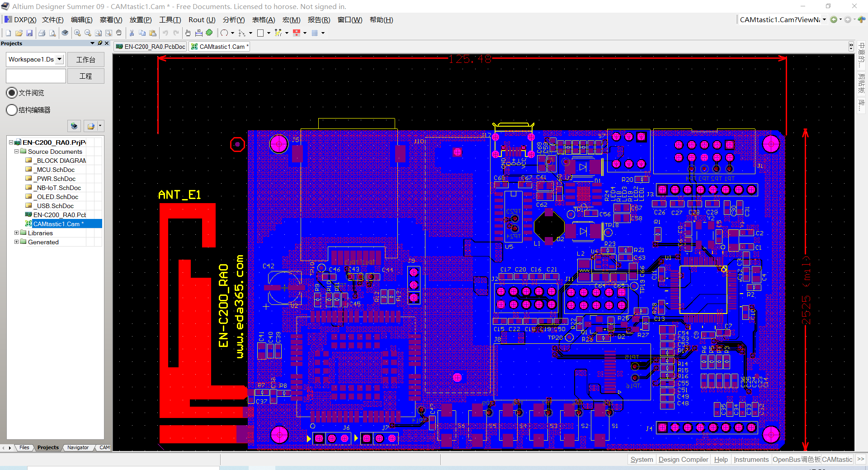The height and width of the screenshot is (470, 868).
Task: Select the 结构编辑器 radio button
Action: (12, 110)
